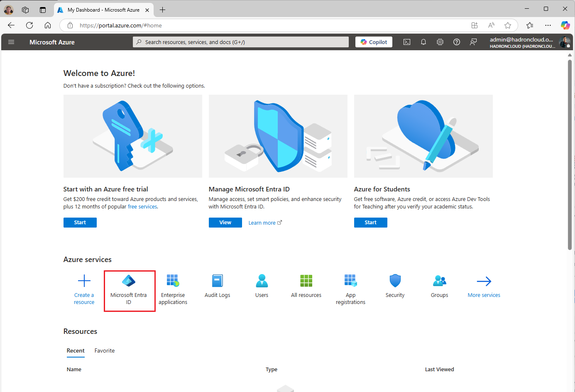Open the Learn more link

(265, 223)
